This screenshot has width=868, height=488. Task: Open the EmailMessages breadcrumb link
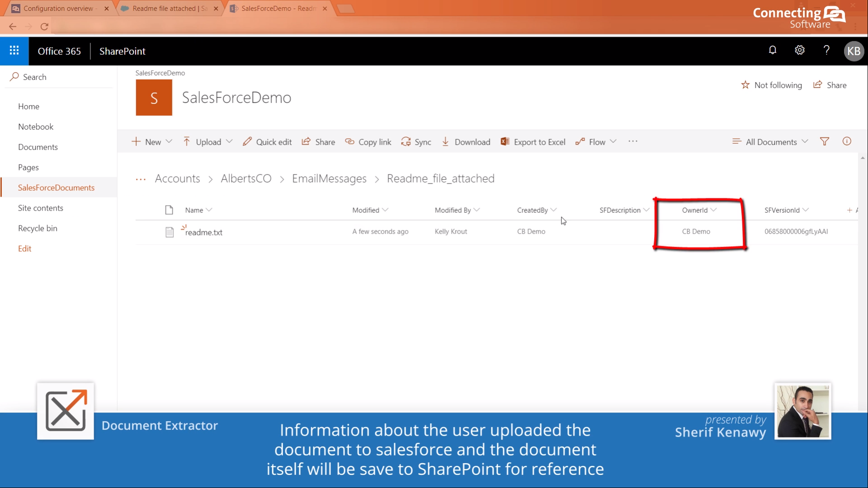(x=329, y=178)
